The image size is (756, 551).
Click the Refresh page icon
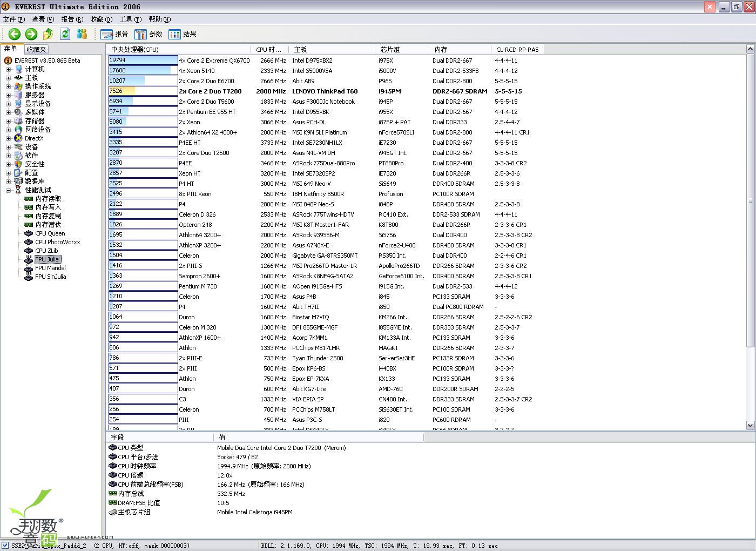pos(65,34)
